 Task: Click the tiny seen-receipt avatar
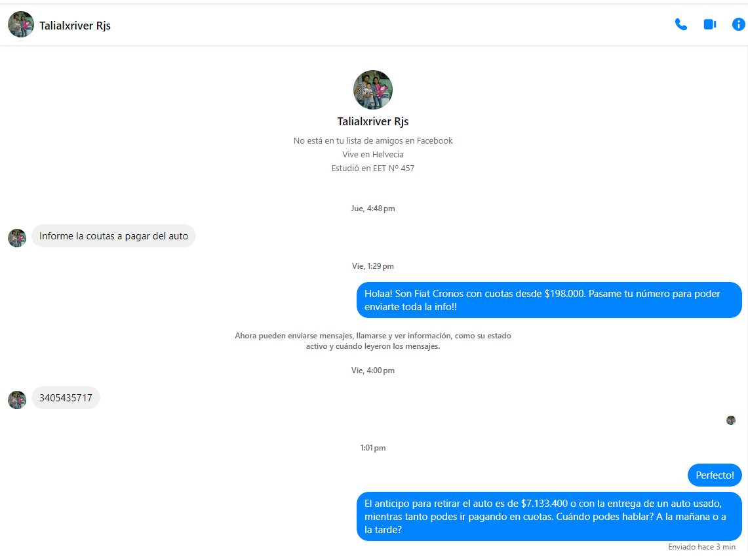click(731, 420)
